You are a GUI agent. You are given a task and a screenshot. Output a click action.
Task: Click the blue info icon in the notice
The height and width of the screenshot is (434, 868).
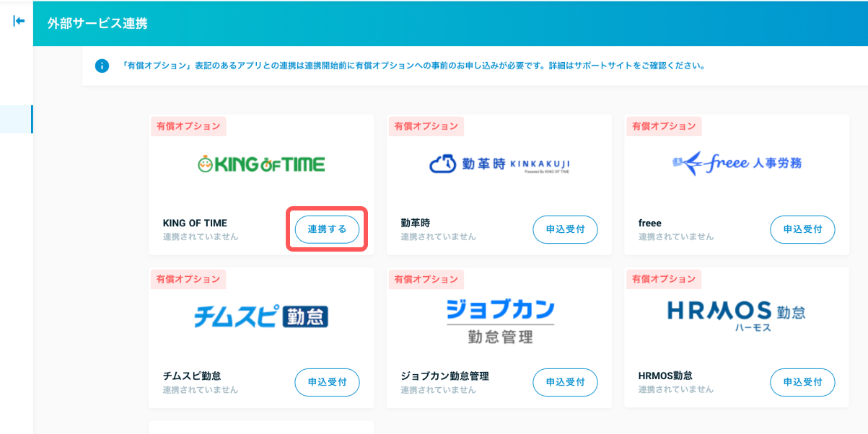coord(102,66)
